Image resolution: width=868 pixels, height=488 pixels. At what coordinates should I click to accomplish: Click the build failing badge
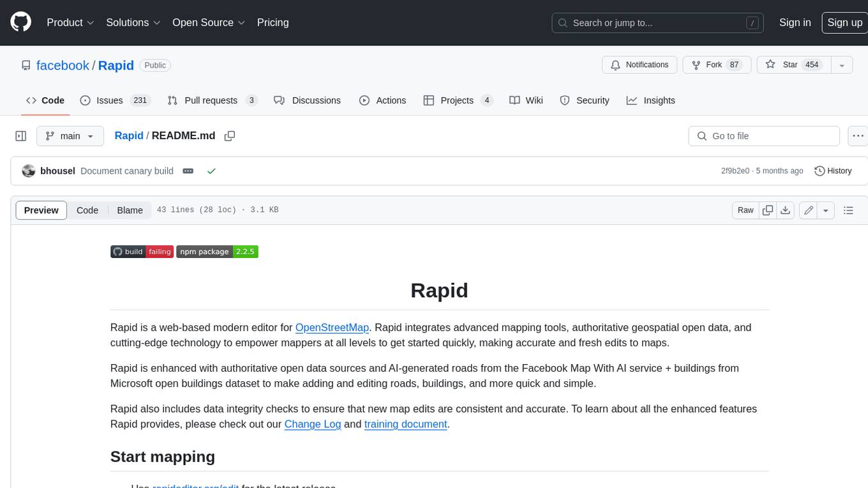click(142, 252)
